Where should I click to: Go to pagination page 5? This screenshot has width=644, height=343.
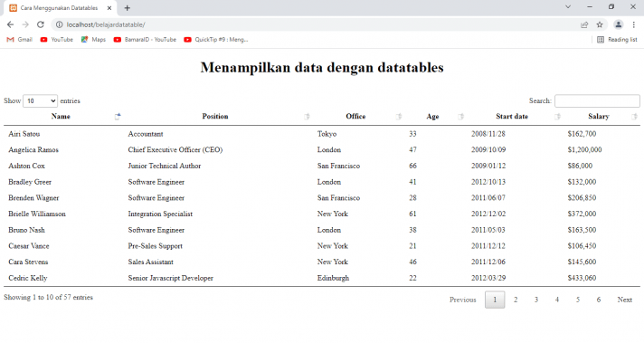[578, 300]
